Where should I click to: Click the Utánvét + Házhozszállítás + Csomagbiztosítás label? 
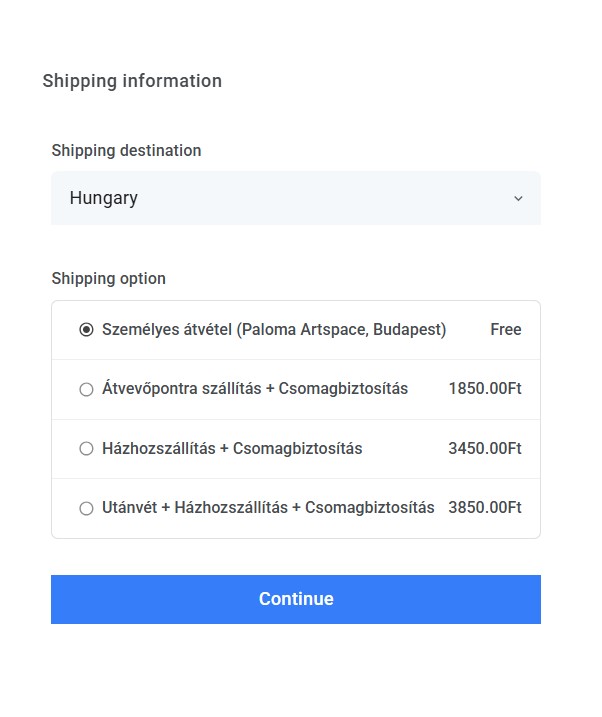[x=268, y=508]
